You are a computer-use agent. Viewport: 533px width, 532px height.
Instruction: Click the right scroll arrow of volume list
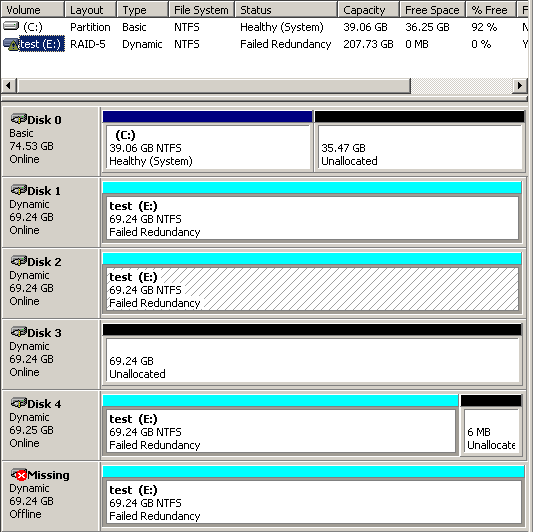click(520, 86)
